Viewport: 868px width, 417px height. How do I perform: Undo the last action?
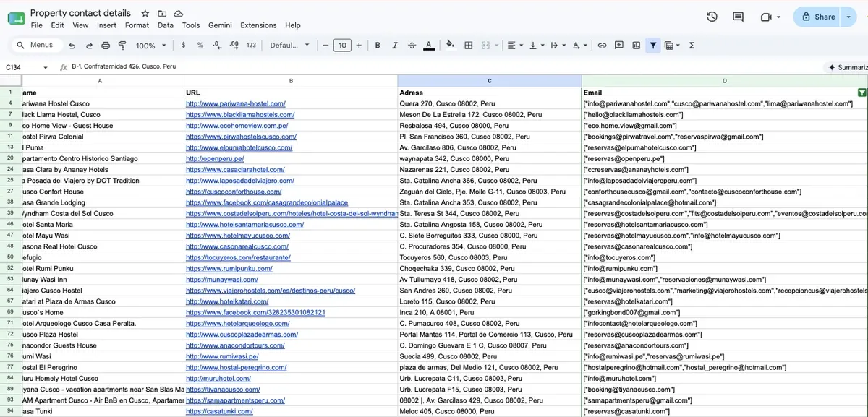(72, 46)
